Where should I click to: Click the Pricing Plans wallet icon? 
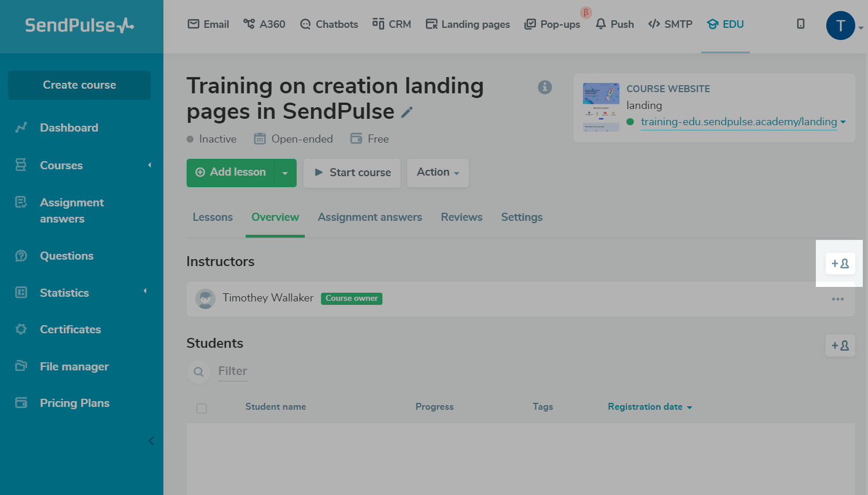pos(21,403)
